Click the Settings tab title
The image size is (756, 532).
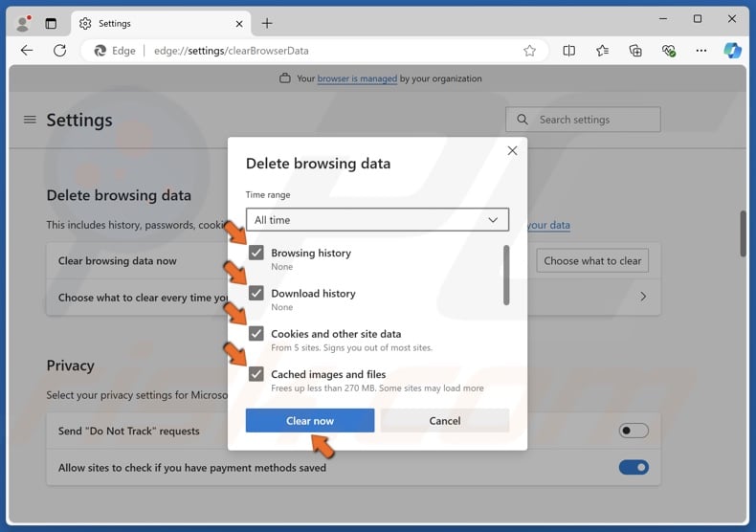pyautogui.click(x=114, y=23)
